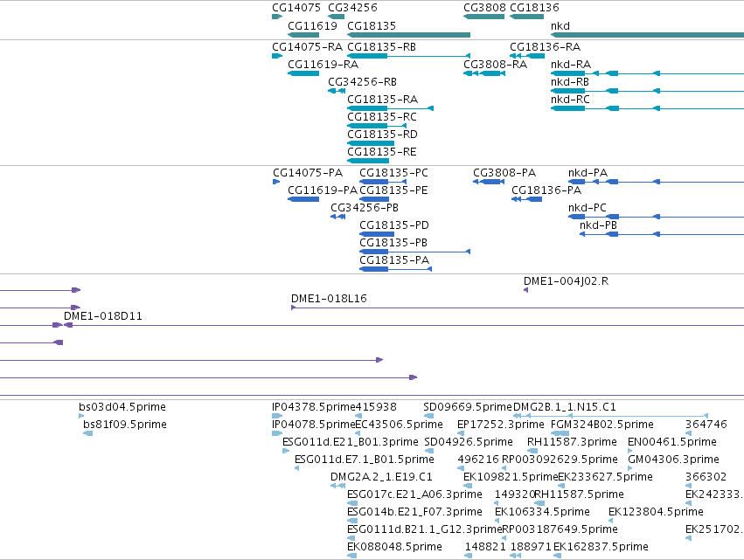Select the nkd-PB protein label
Image resolution: width=744 pixels, height=560 pixels.
tap(598, 225)
